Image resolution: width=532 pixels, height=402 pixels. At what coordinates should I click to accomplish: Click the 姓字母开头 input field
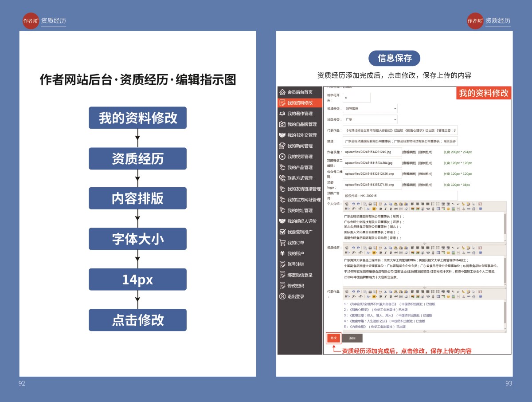(x=356, y=98)
